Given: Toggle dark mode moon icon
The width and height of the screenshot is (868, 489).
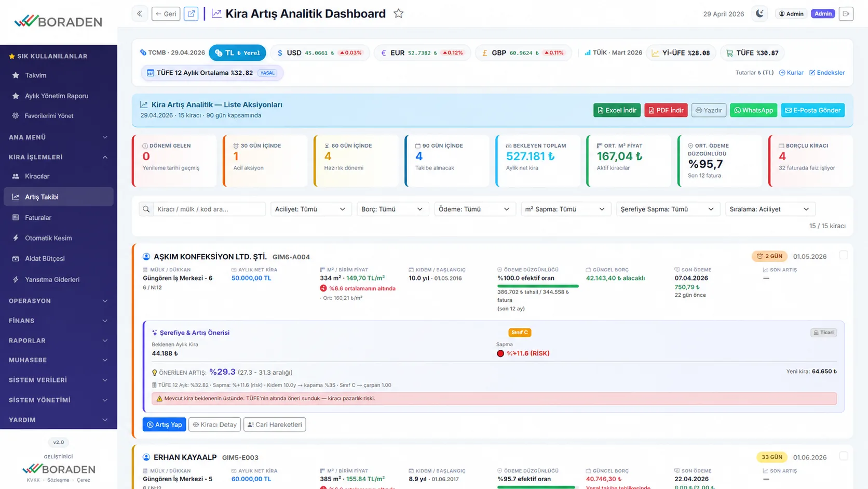Looking at the screenshot, I should (759, 14).
